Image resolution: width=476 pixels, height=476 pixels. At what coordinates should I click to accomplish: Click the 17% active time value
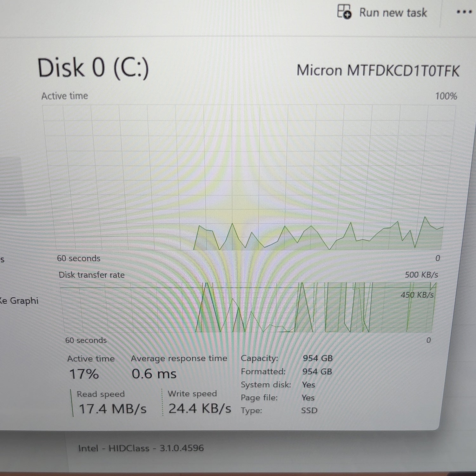pyautogui.click(x=84, y=374)
